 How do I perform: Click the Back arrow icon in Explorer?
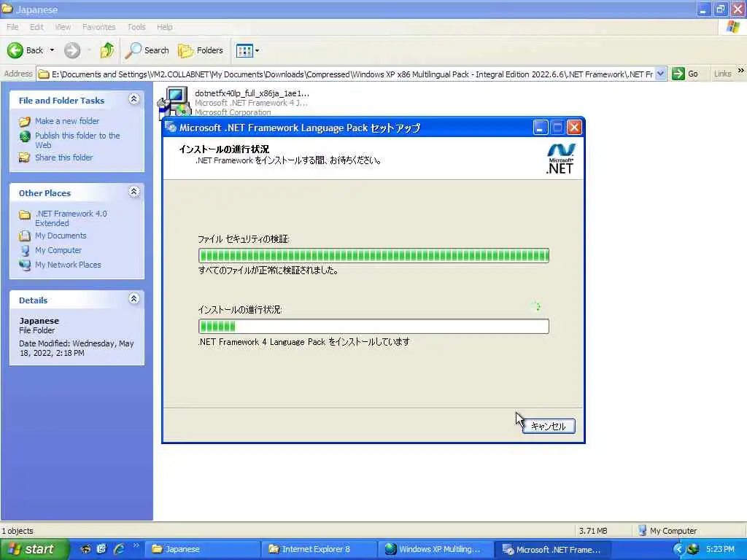[x=15, y=50]
